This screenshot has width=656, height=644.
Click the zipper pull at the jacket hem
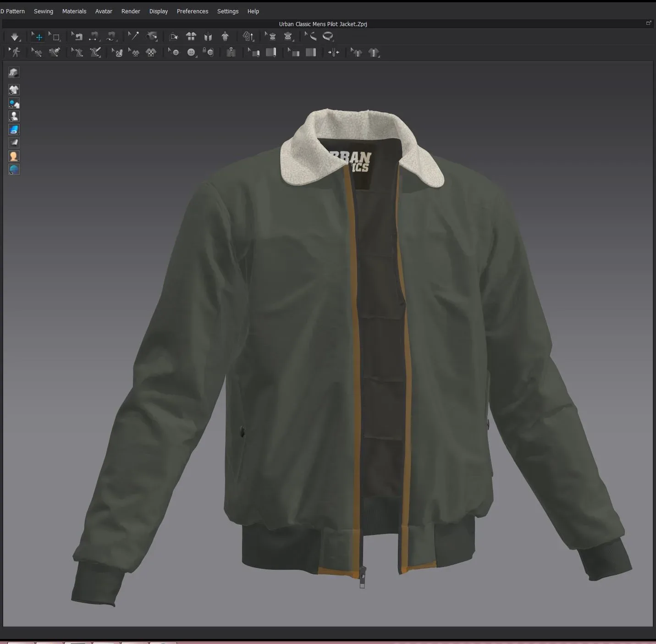pos(362,578)
